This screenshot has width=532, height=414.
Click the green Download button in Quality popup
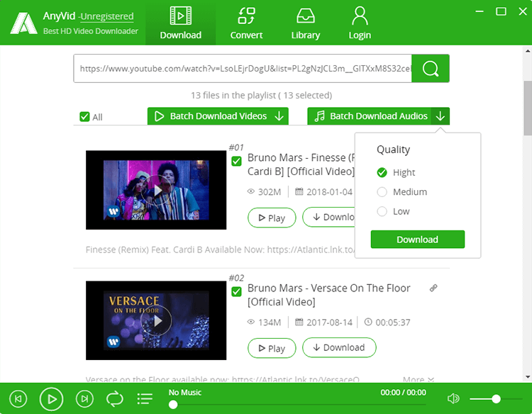417,240
